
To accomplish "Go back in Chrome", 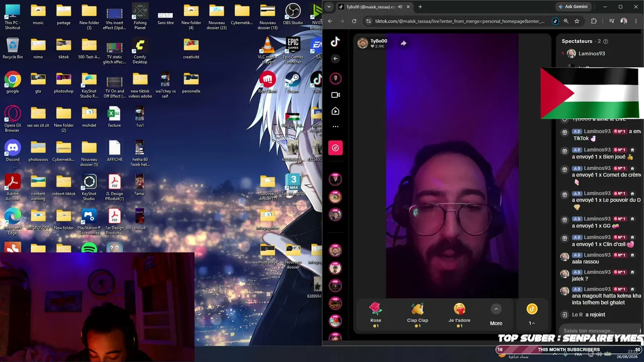I will click(x=330, y=21).
